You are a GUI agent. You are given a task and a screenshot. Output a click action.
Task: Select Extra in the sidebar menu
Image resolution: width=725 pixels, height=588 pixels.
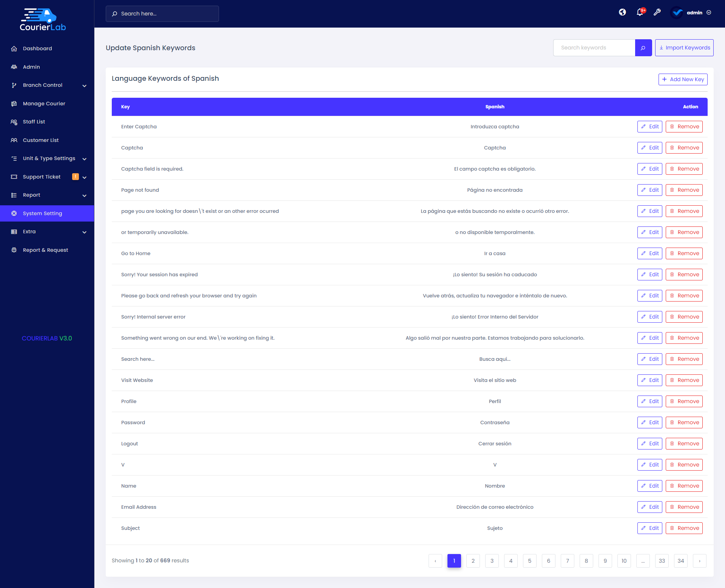coord(29,231)
